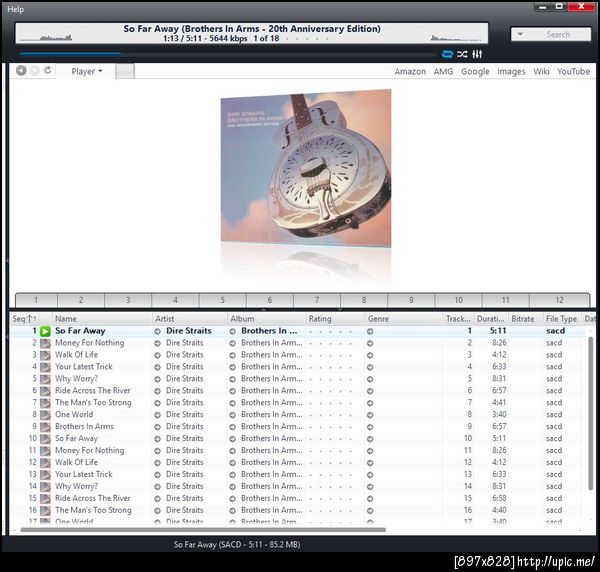Screen dimensions: 600x572
Task: Sort by the Album column header
Action: [x=266, y=319]
